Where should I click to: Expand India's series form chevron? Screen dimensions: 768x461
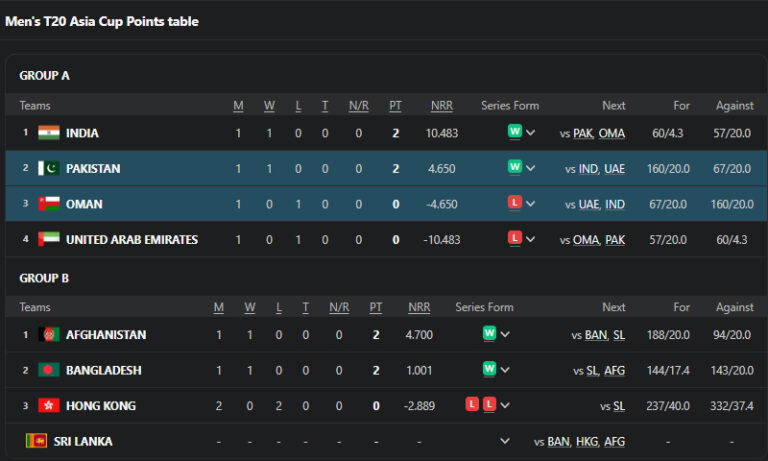pos(531,133)
